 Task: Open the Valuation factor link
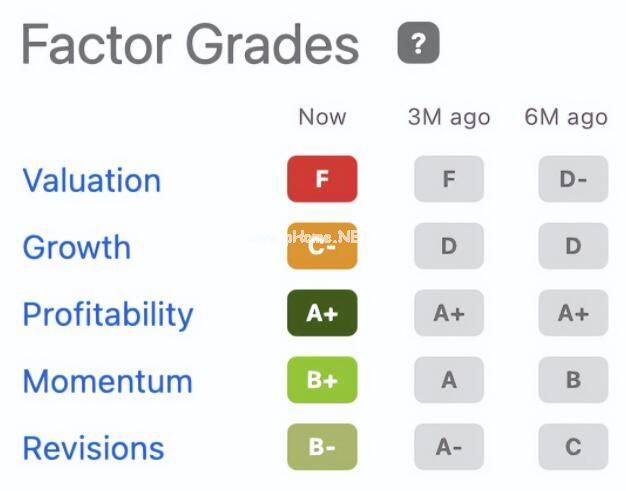coord(92,180)
